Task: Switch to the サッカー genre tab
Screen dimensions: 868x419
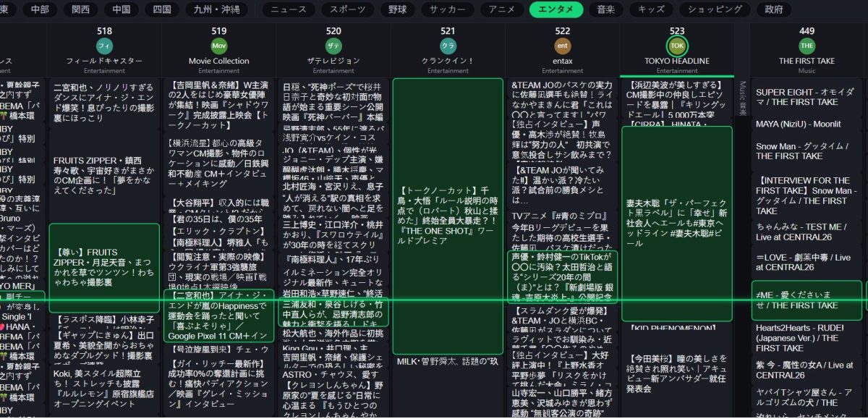Action: [x=448, y=9]
